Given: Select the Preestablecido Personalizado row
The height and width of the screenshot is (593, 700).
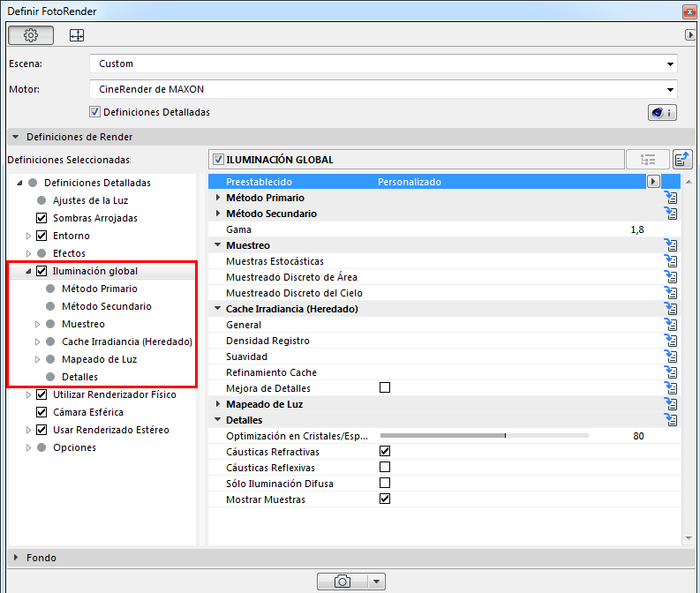Looking at the screenshot, I should [427, 182].
